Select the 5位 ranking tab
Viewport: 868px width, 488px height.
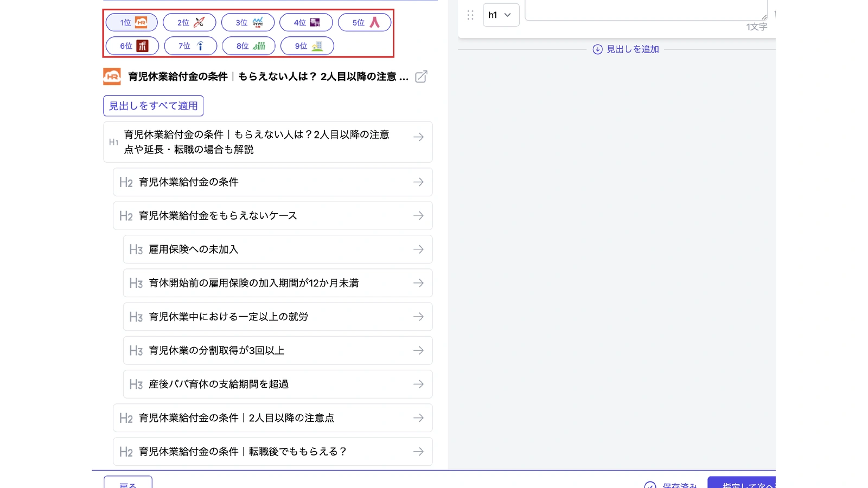click(365, 22)
